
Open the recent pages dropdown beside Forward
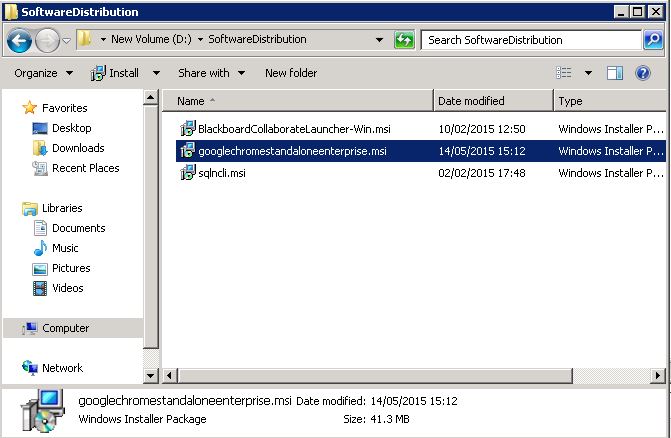pyautogui.click(x=66, y=41)
